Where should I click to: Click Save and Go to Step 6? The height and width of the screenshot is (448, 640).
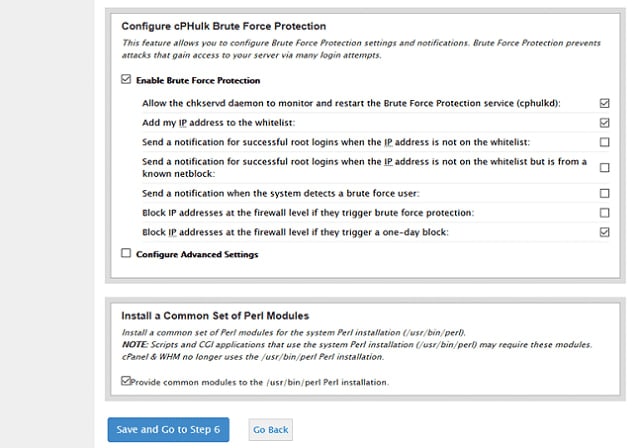(x=169, y=429)
